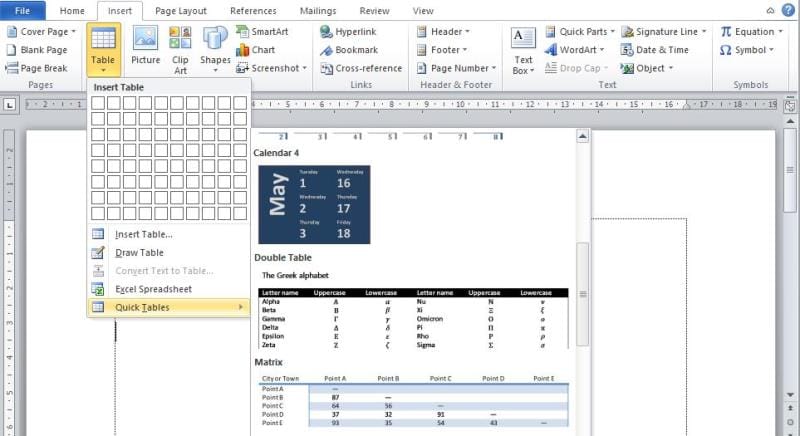Open the Mailings ribbon tab

[318, 11]
